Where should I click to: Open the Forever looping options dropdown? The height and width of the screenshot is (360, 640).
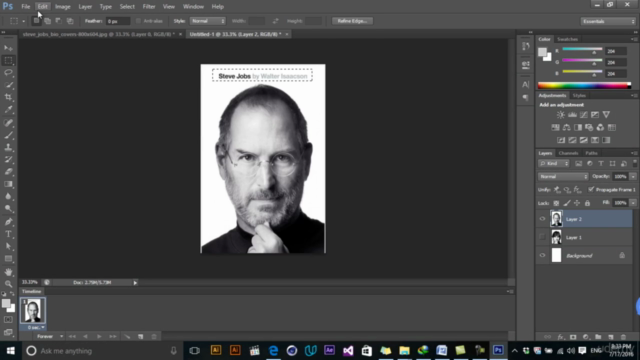click(49, 336)
